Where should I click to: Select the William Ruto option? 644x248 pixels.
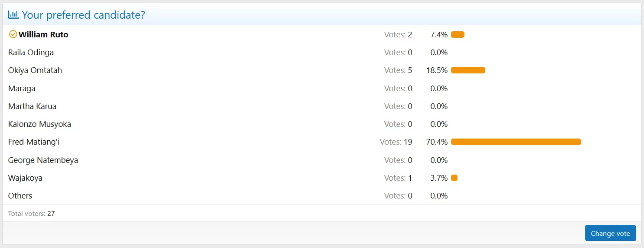[x=43, y=35]
